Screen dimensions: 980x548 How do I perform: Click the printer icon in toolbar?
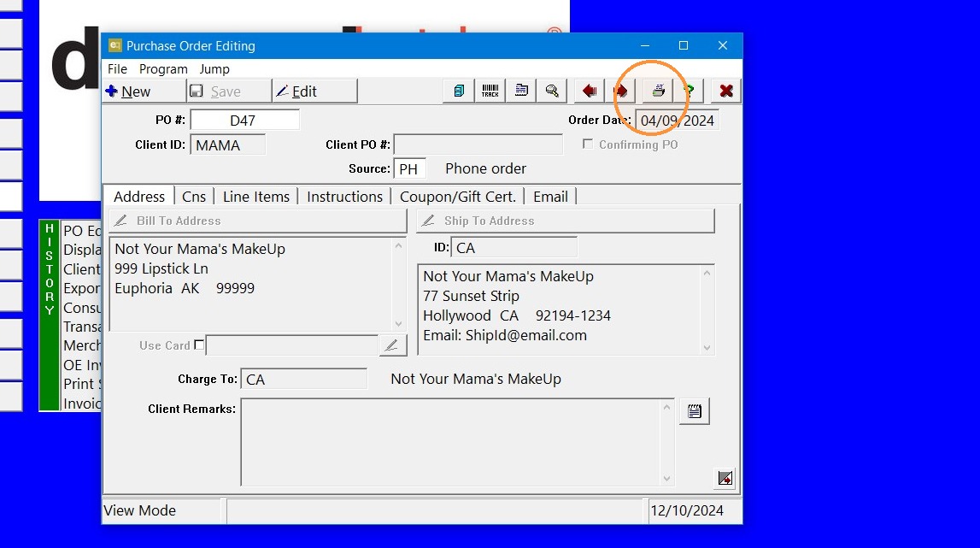[x=658, y=91]
